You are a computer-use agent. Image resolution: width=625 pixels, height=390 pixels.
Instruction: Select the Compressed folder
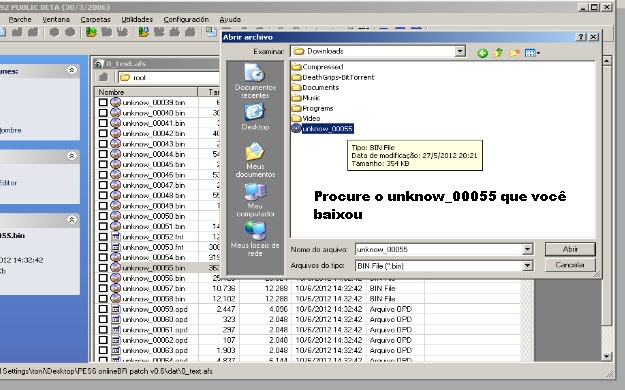pos(317,67)
